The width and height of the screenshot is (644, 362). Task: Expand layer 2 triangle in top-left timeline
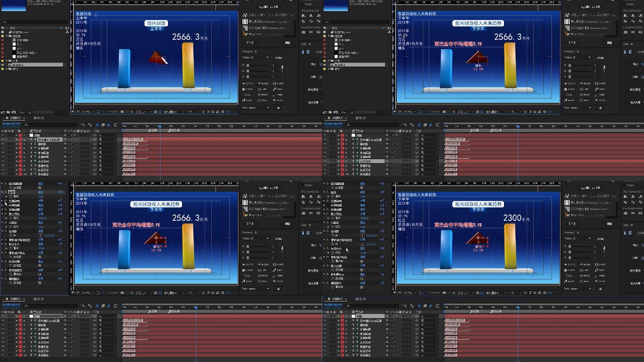pyautogui.click(x=17, y=139)
